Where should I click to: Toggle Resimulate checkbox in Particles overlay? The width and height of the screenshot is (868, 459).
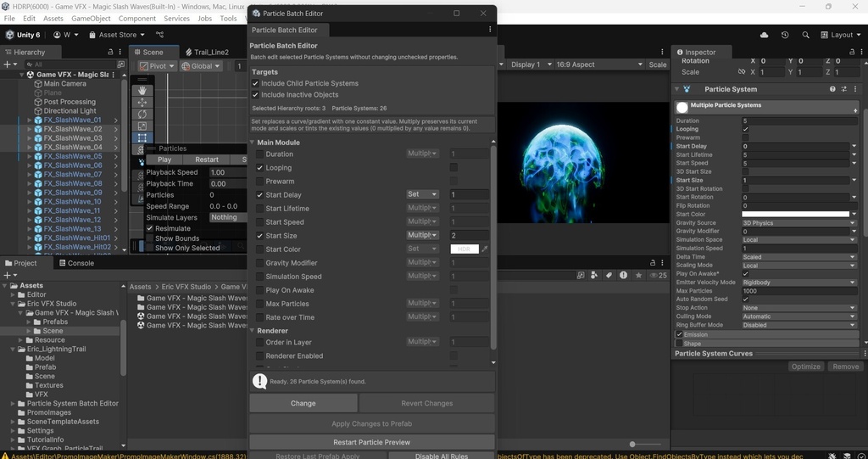(x=149, y=228)
